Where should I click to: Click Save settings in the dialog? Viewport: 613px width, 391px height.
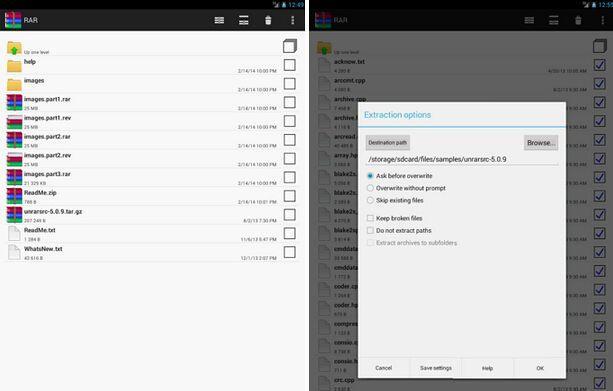(x=436, y=368)
